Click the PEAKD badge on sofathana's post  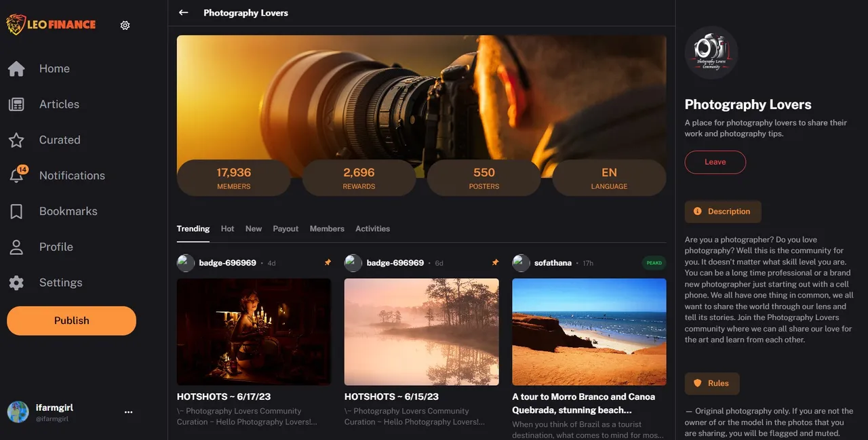coord(654,263)
